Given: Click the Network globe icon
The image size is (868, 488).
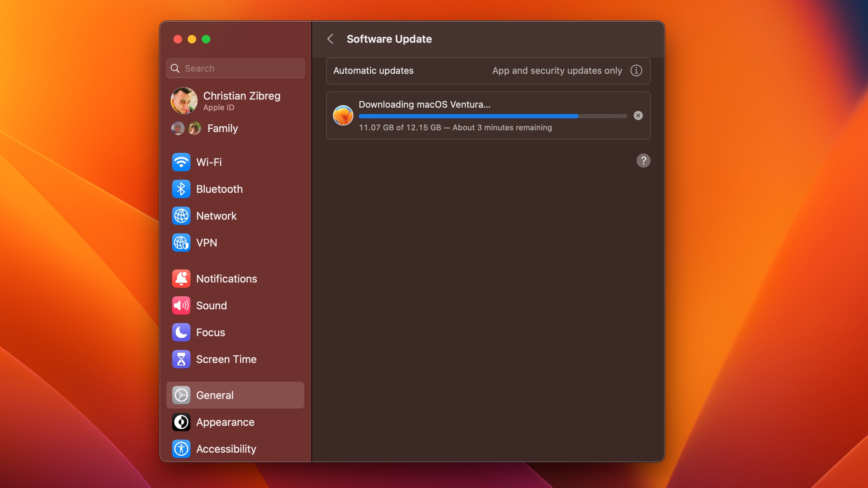Looking at the screenshot, I should (x=181, y=216).
